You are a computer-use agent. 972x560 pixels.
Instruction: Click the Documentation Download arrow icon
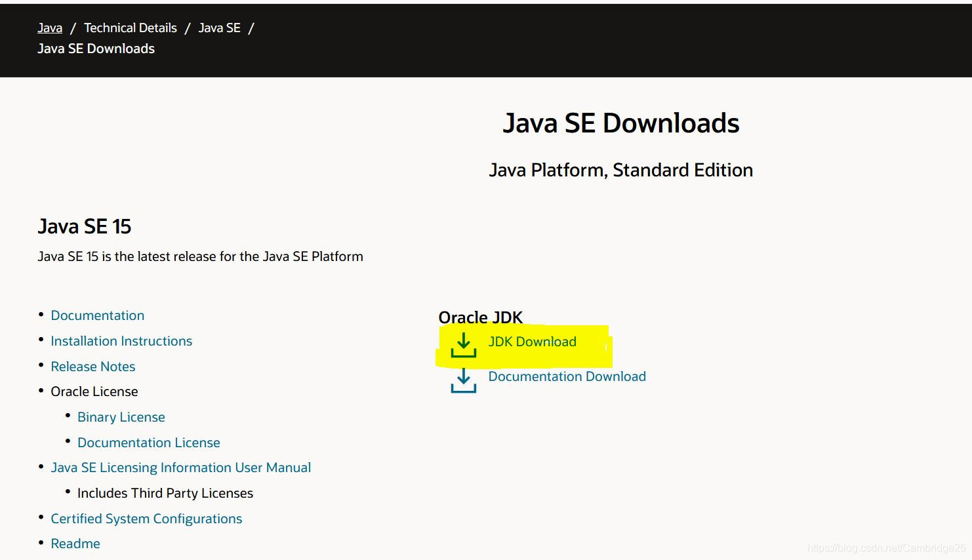pos(464,380)
